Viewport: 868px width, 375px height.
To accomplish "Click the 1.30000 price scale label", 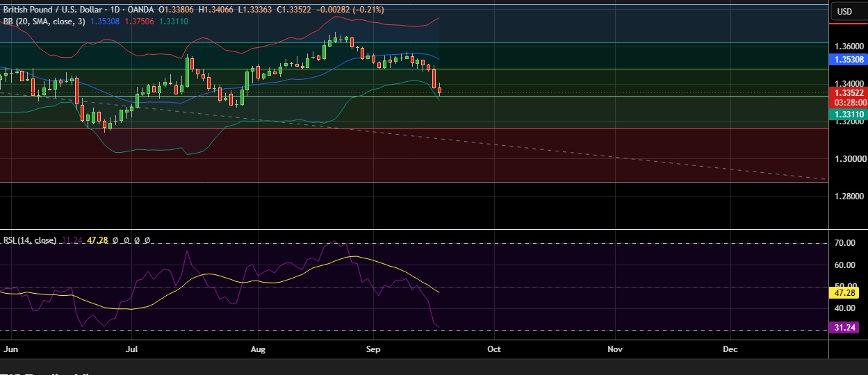I will [849, 158].
